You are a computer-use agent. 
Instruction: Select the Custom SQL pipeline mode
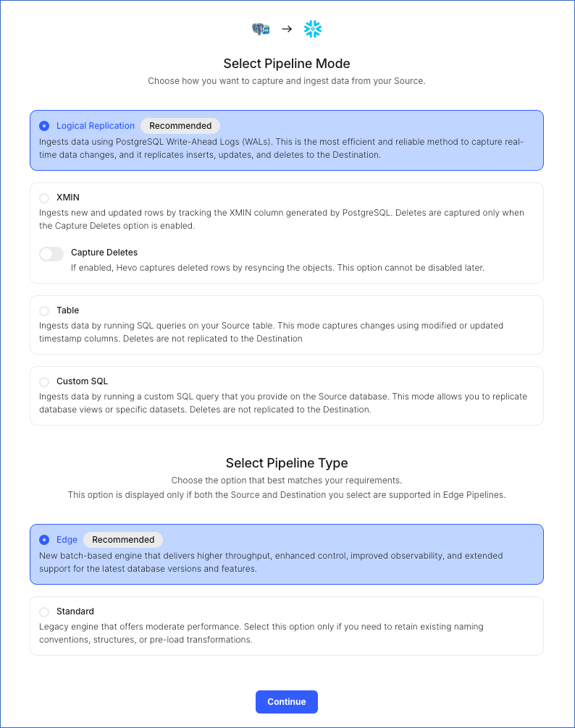point(43,381)
